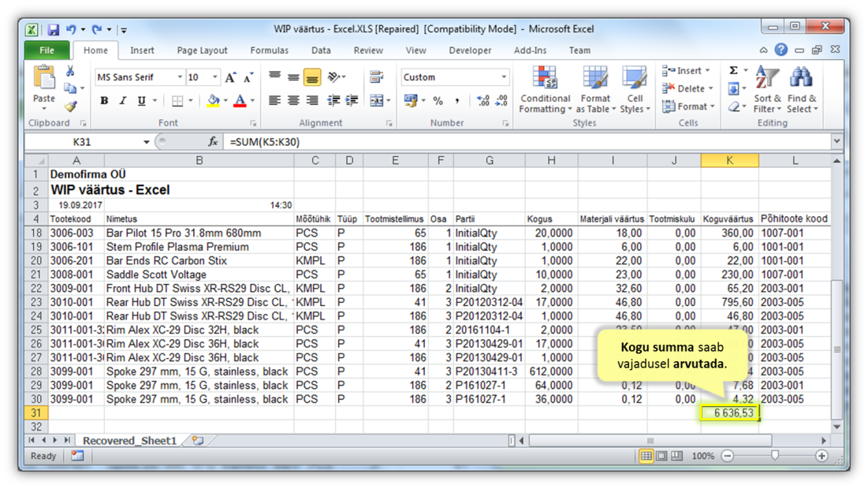Click the Cut scissors icon
Image resolution: width=868 pixels, height=489 pixels.
pyautogui.click(x=70, y=71)
